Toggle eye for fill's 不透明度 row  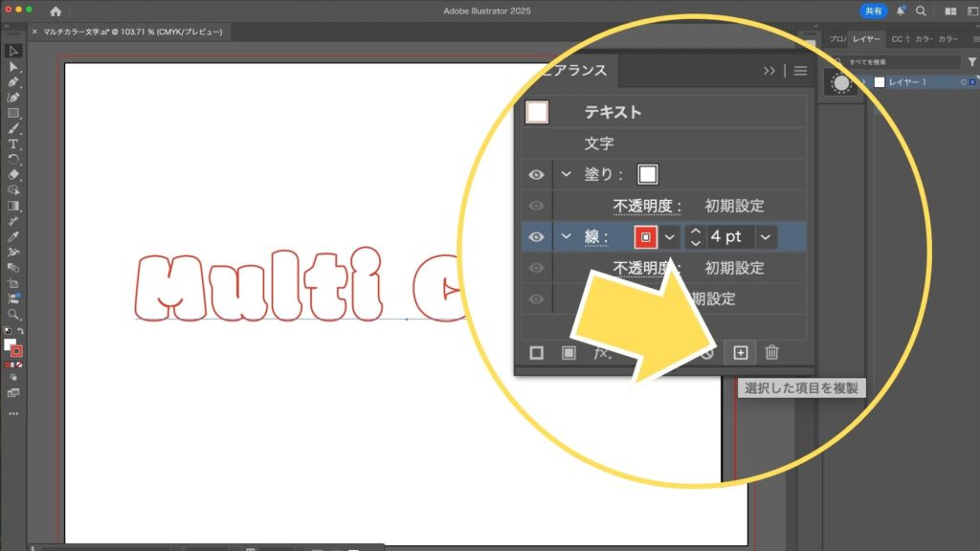[x=537, y=206]
